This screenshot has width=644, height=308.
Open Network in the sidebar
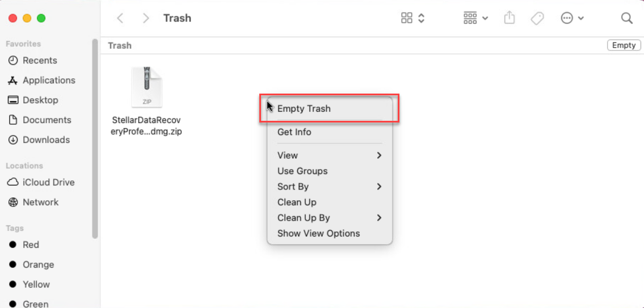click(41, 202)
